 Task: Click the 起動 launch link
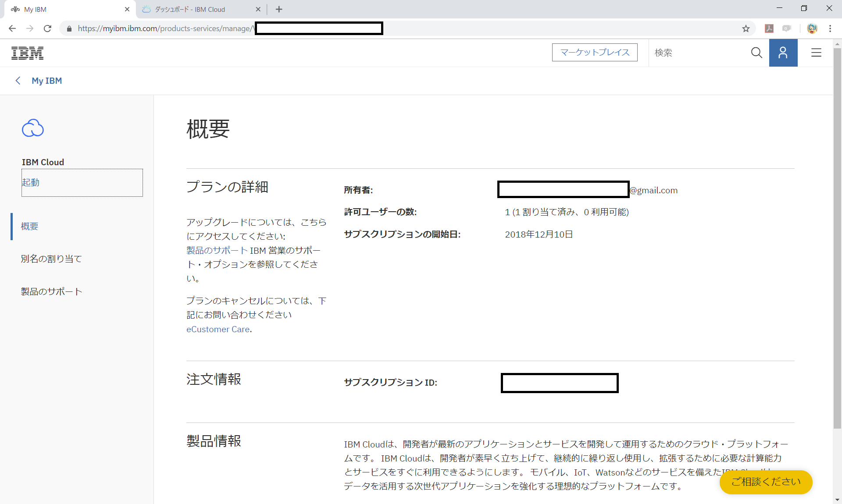(31, 182)
